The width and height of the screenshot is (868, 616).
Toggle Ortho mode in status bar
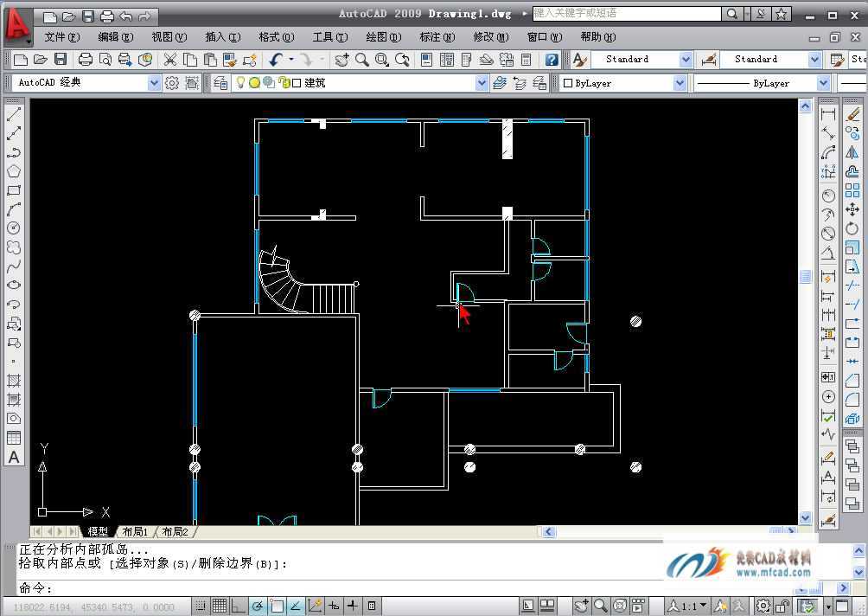pos(239,606)
